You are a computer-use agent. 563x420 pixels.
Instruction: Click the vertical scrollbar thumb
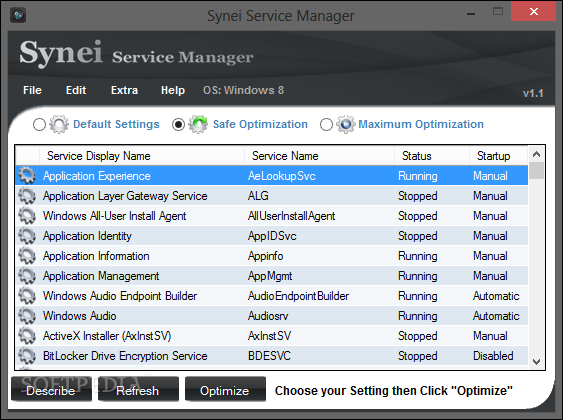tap(536, 171)
